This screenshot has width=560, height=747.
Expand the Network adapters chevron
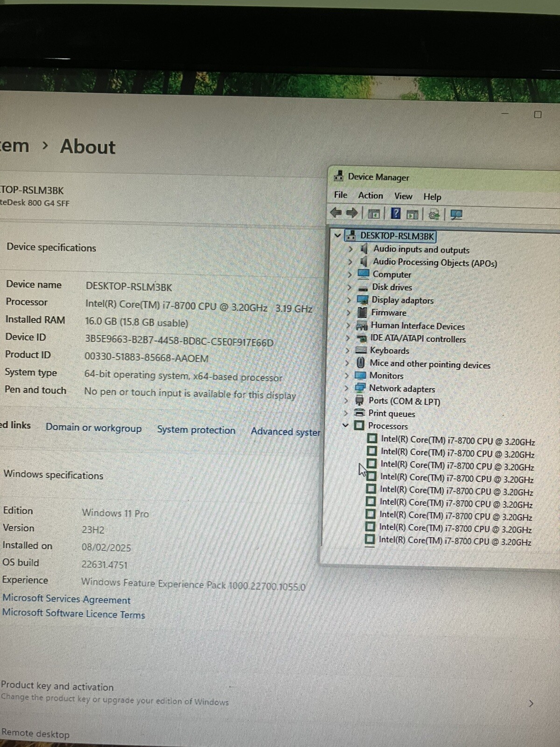click(346, 388)
